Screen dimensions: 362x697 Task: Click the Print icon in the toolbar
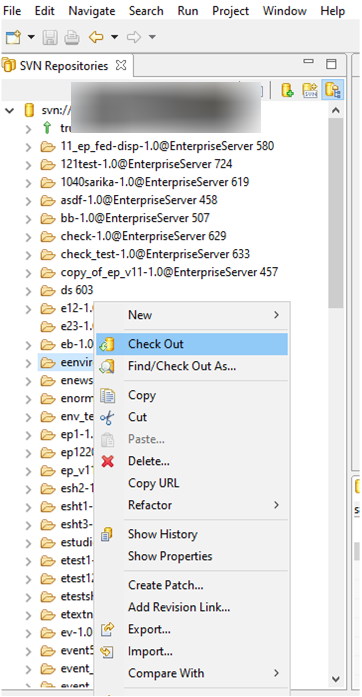point(72,37)
